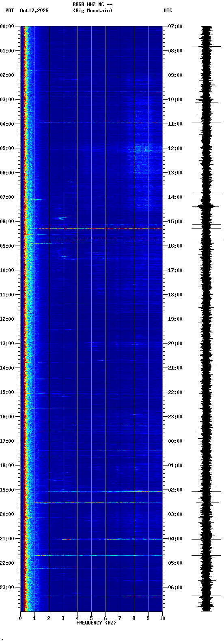Click the PDT '08:00' time label
Screen dimensions: 224x644
click(x=7, y=221)
